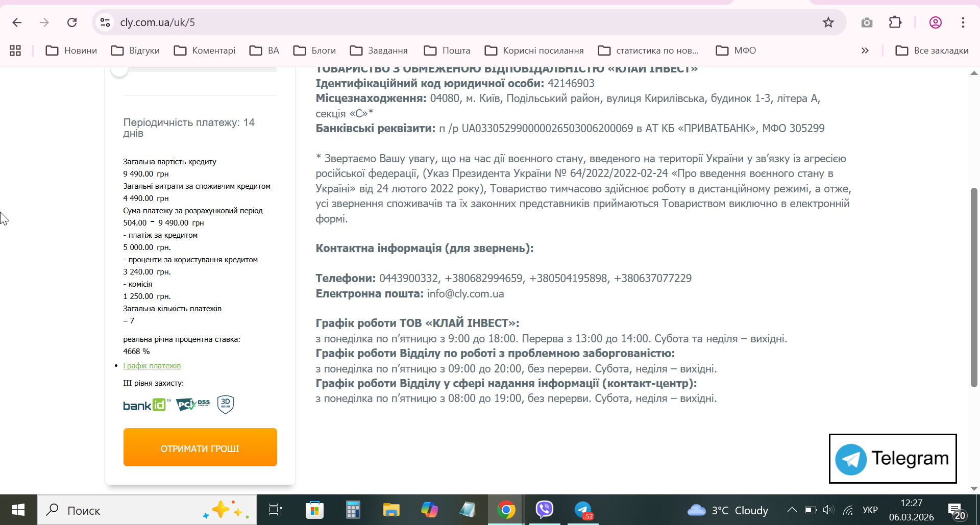Open Viber from the taskbar
The image size is (980, 525).
[545, 510]
